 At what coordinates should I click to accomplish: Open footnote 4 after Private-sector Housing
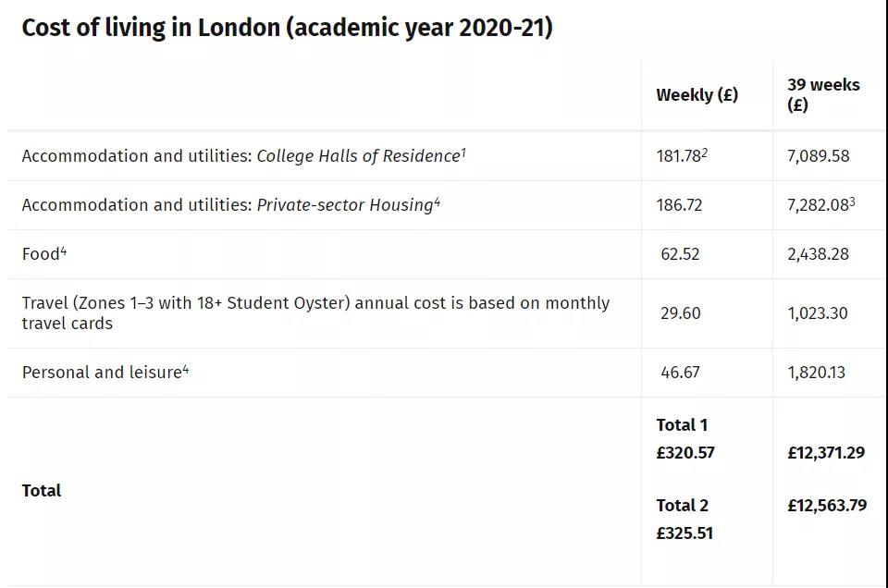pos(437,201)
